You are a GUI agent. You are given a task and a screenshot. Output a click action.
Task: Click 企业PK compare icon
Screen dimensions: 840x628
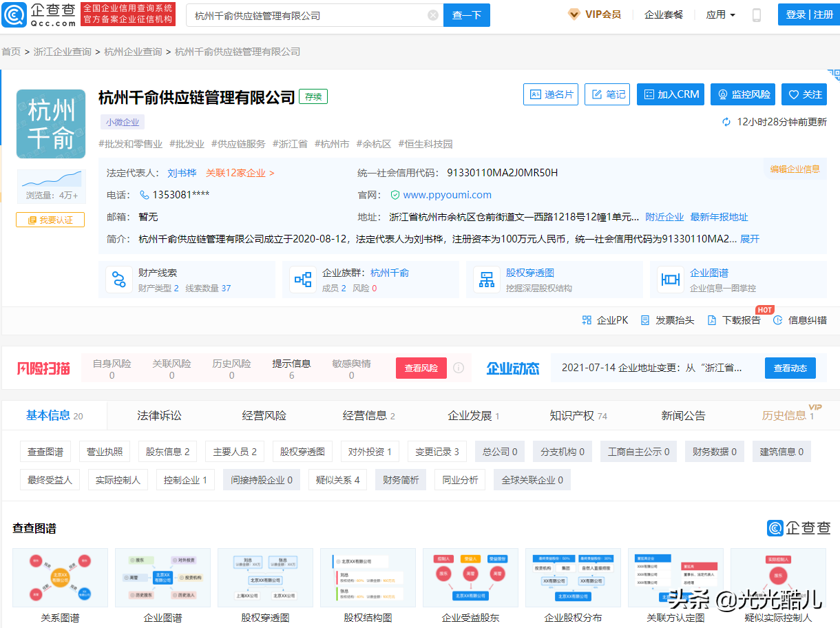tap(587, 320)
